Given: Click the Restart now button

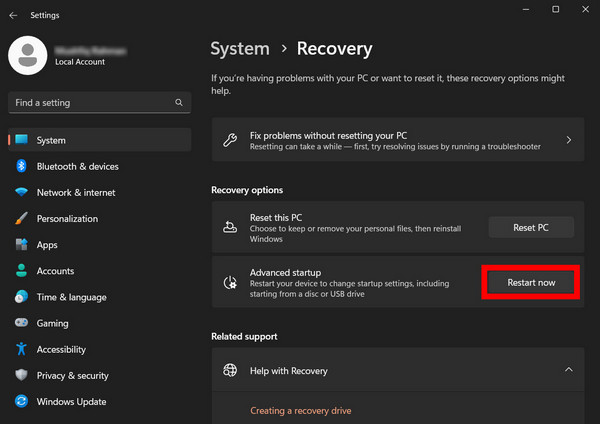Looking at the screenshot, I should (x=531, y=282).
